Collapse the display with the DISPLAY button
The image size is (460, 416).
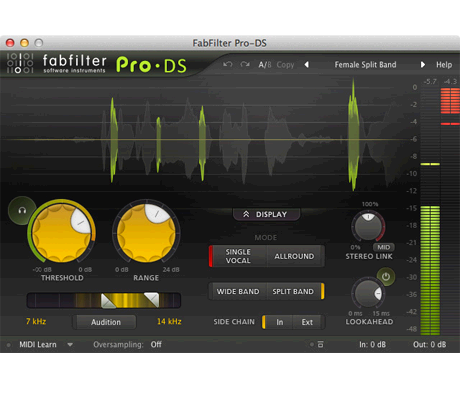266,214
